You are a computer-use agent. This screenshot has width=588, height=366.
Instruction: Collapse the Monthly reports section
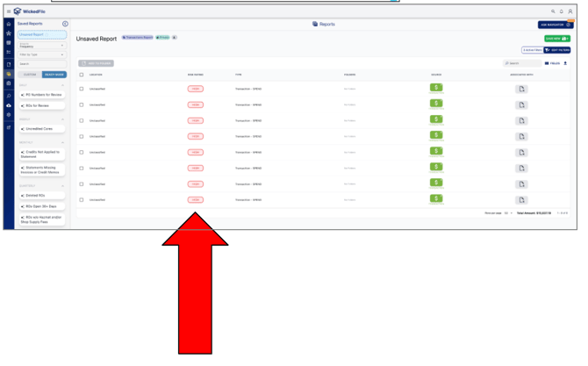62,142
